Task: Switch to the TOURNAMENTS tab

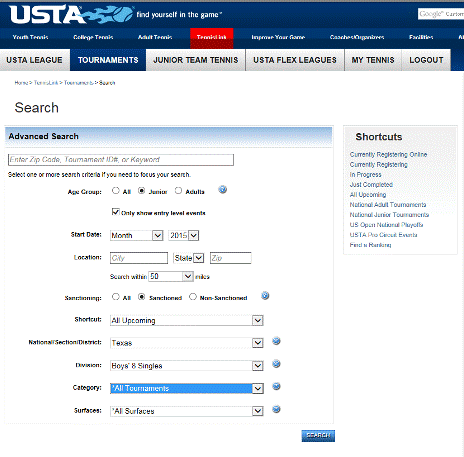Action: point(108,60)
